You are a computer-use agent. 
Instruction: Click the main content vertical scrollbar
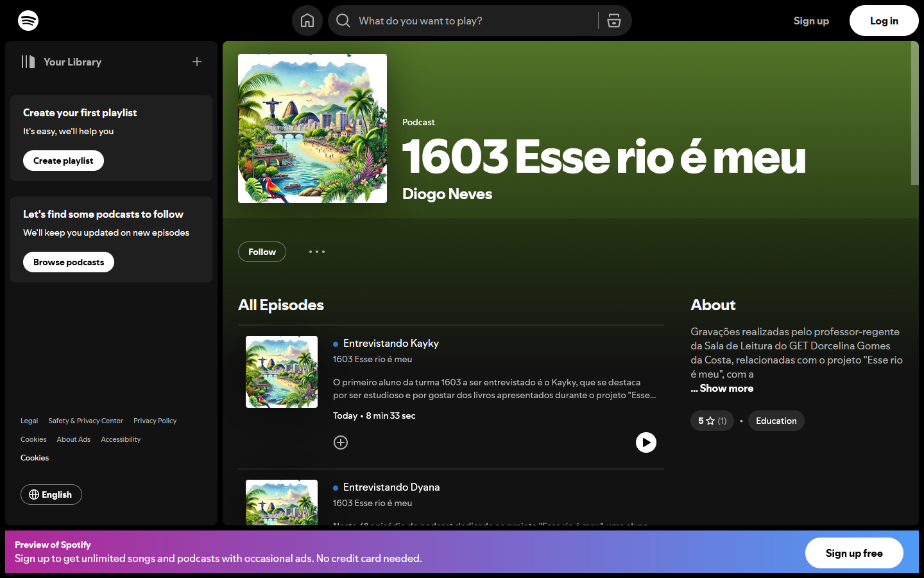pyautogui.click(x=915, y=114)
